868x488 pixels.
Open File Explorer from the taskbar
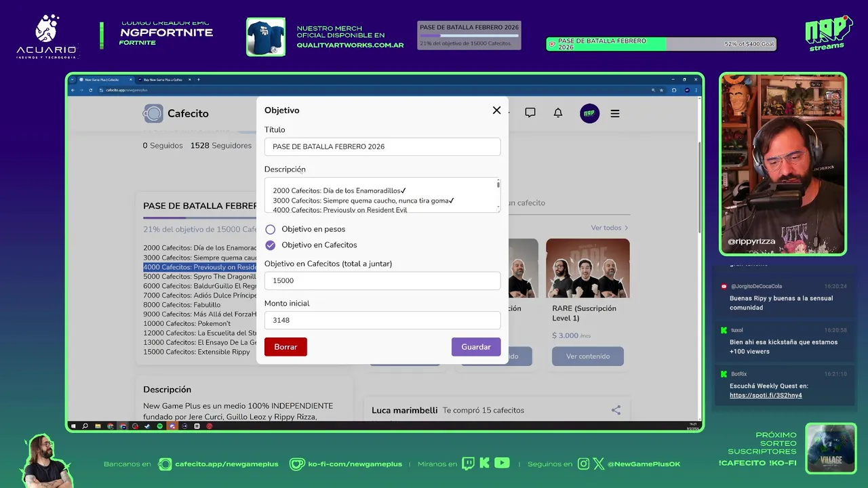click(98, 426)
